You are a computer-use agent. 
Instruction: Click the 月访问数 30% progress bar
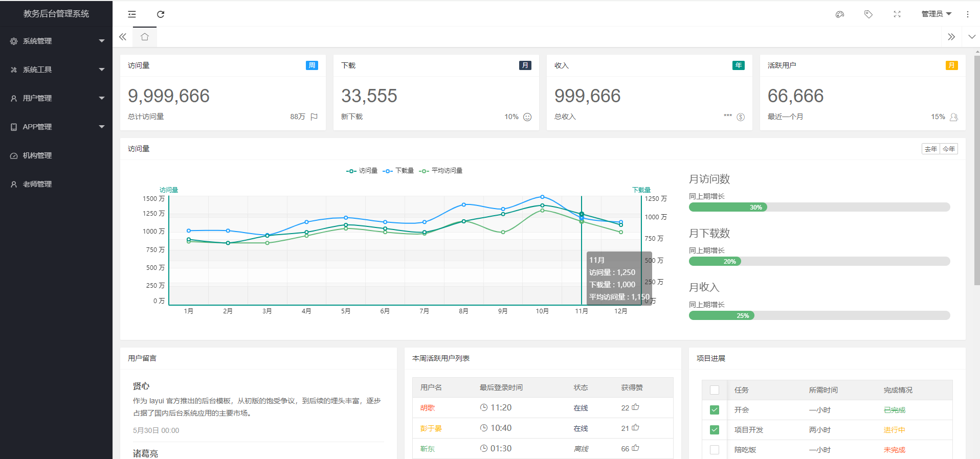(819, 207)
